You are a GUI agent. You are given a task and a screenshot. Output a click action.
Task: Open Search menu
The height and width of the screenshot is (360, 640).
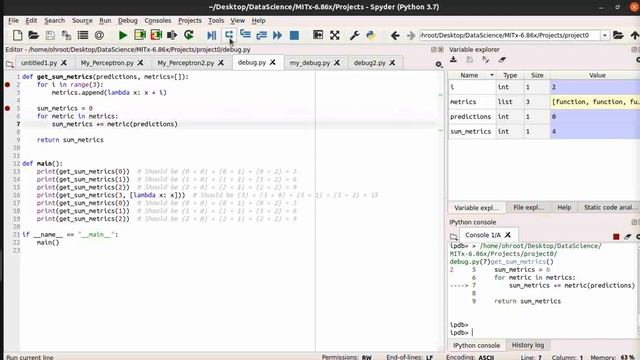[54, 20]
